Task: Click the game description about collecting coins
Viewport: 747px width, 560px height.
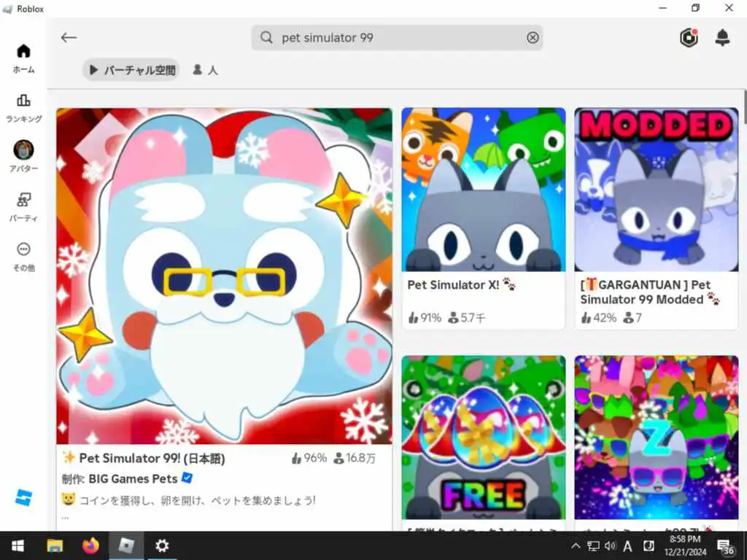Action: click(x=189, y=500)
